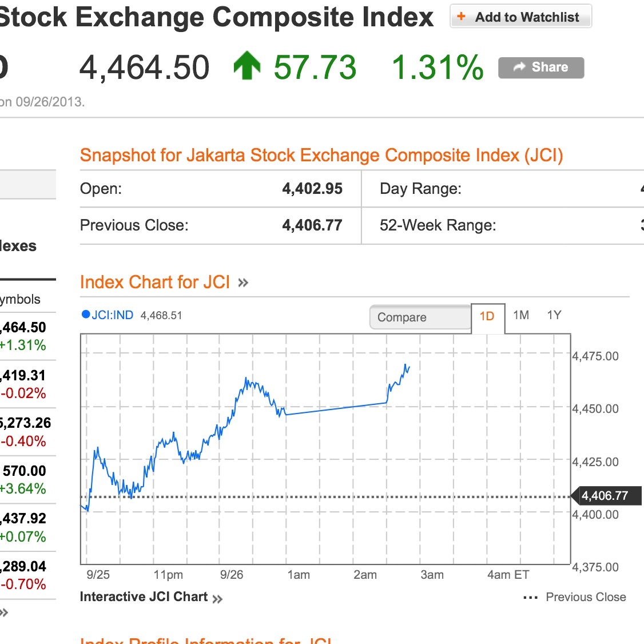
Task: Click the plus icon on Add to Watchlist
Action: (x=462, y=17)
